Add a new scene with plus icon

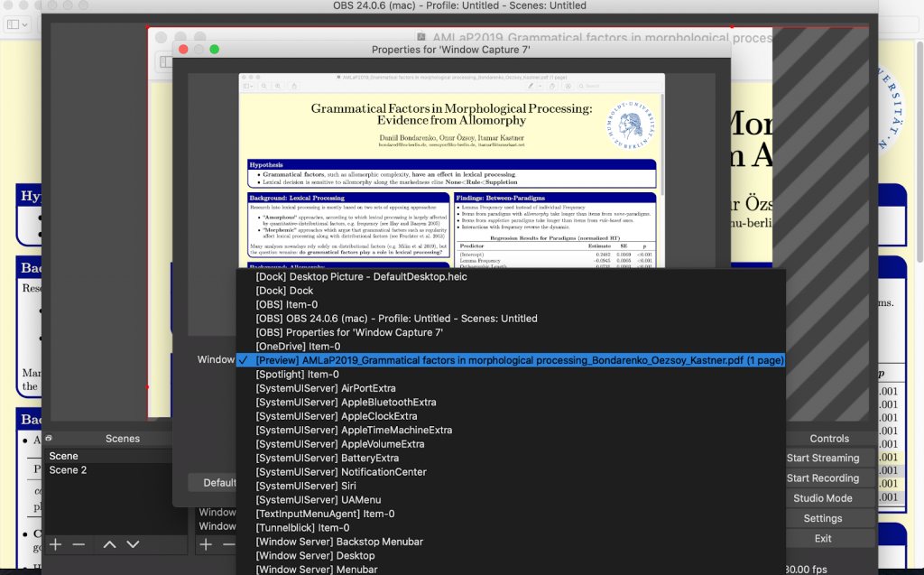55,544
